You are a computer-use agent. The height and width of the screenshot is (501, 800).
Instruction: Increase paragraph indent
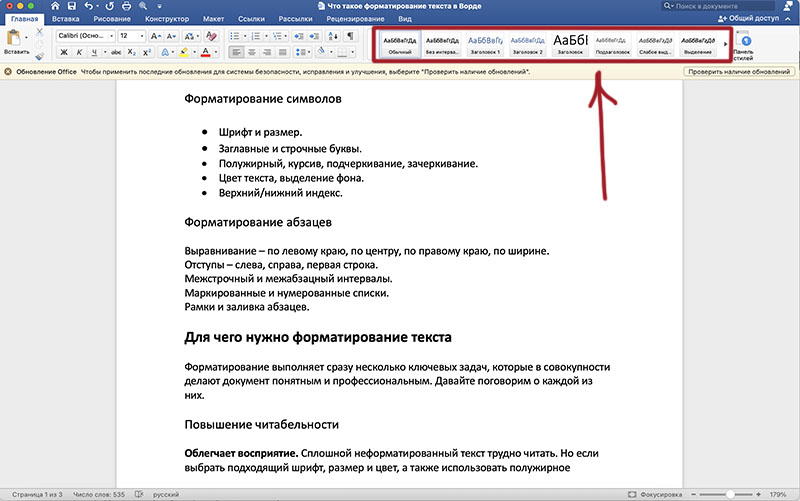click(314, 36)
